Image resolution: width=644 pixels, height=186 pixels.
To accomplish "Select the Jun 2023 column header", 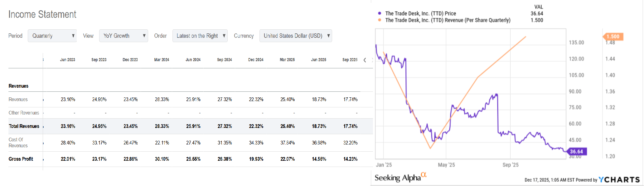I will pyautogui.click(x=67, y=60).
